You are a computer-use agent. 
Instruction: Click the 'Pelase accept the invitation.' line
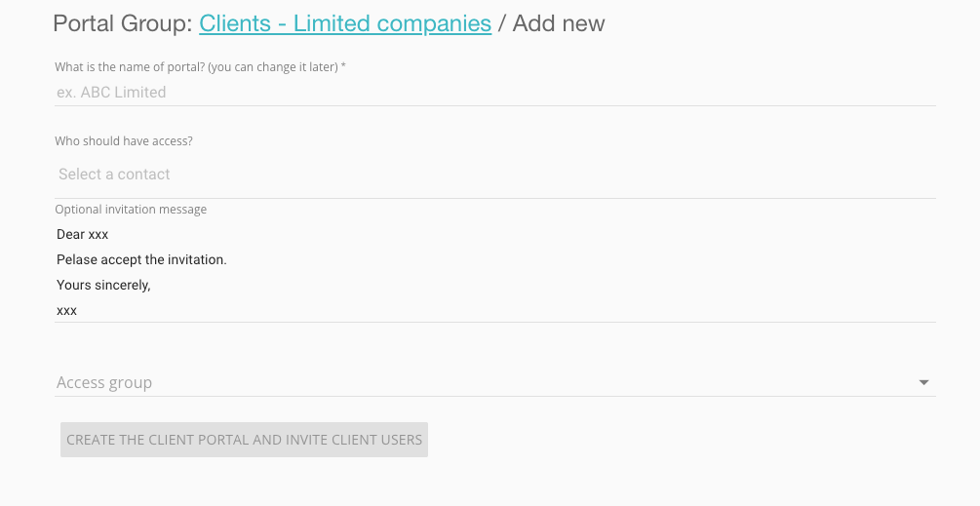141,260
